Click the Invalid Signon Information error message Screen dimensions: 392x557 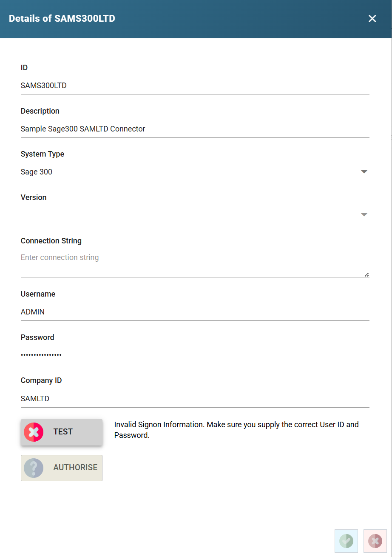pos(236,430)
